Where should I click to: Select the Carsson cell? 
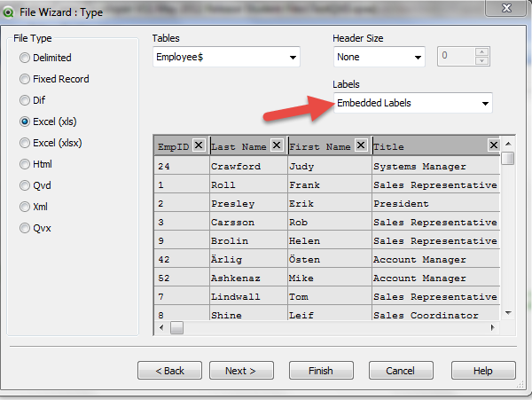tap(248, 222)
